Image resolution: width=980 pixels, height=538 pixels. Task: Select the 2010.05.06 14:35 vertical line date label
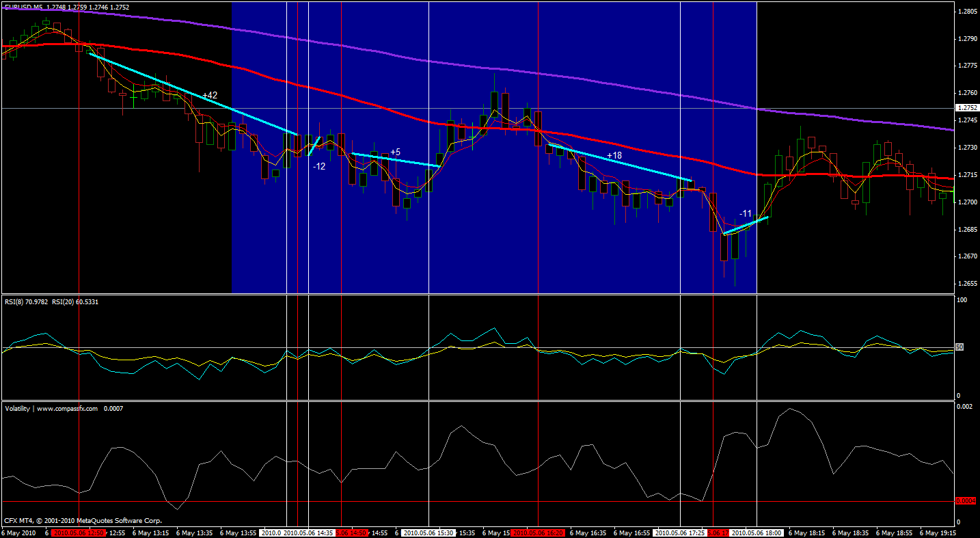click(308, 532)
